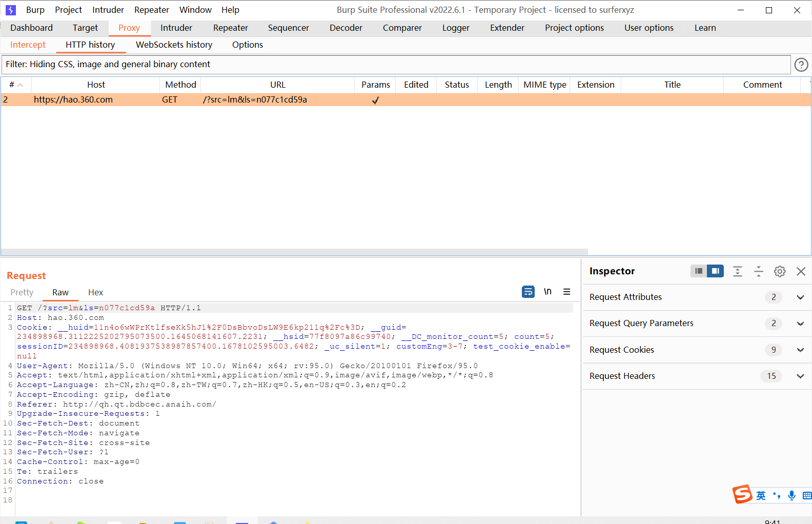Sort history by the URL column header
This screenshot has width=812, height=524.
(x=278, y=85)
